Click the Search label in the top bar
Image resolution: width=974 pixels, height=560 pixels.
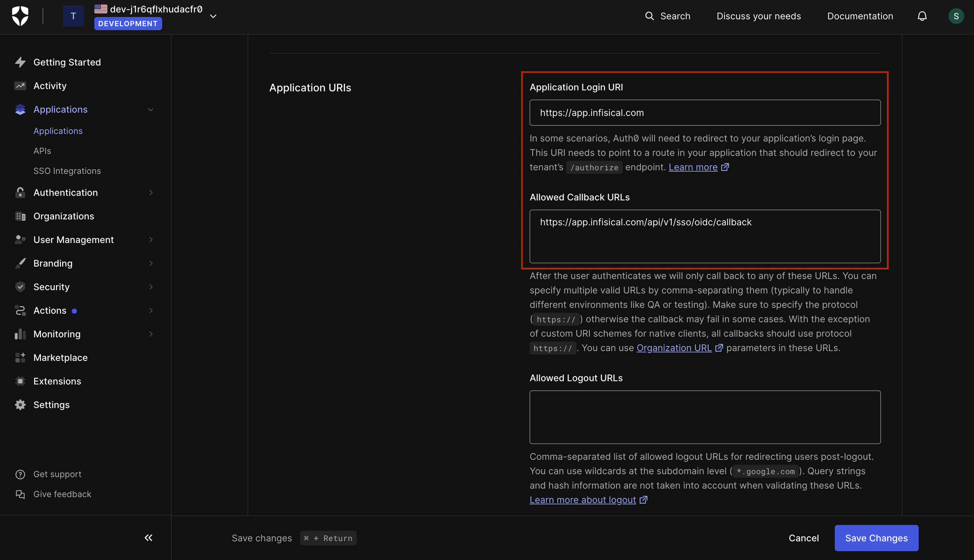(675, 16)
